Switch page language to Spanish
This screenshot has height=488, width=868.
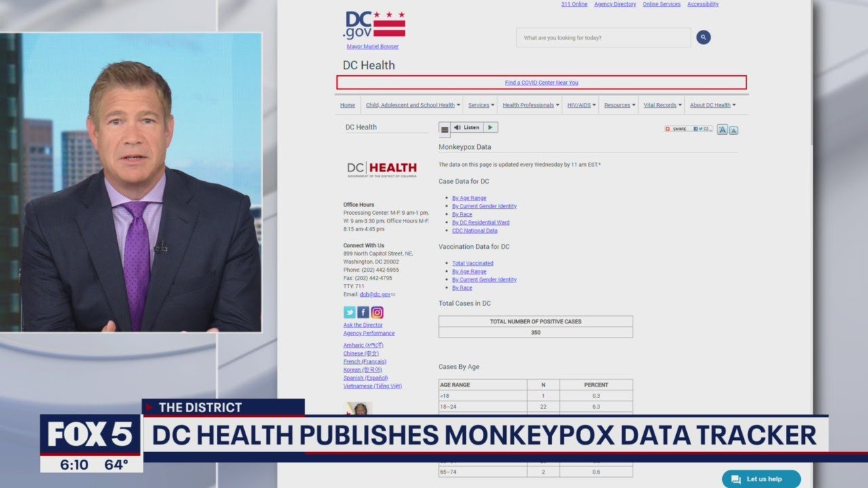[x=366, y=378]
